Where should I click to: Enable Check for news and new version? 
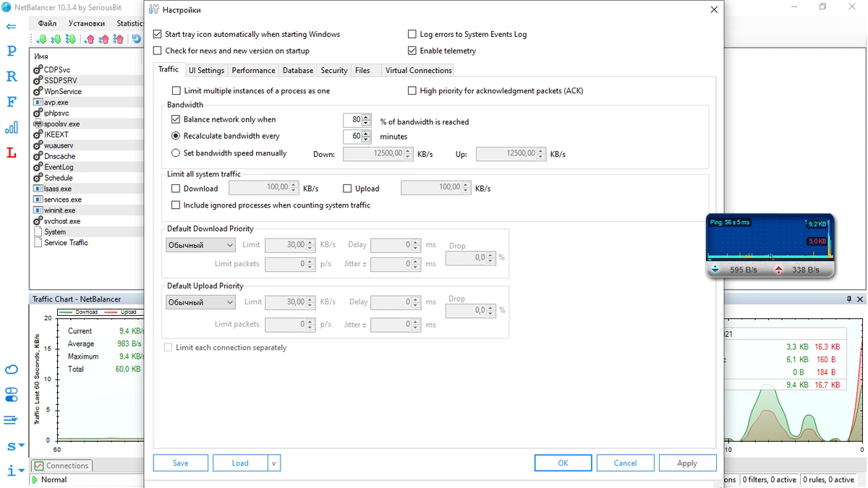(158, 51)
